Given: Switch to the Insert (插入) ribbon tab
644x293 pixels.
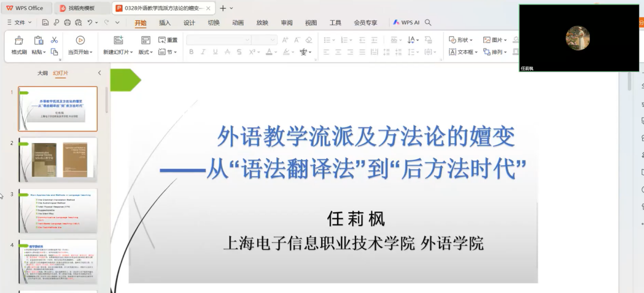Looking at the screenshot, I should click(x=165, y=22).
